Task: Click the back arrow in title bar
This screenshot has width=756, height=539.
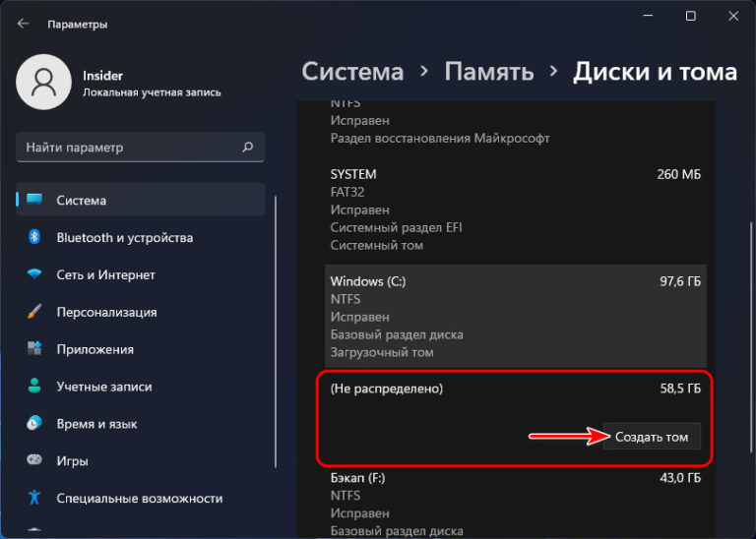Action: click(23, 24)
